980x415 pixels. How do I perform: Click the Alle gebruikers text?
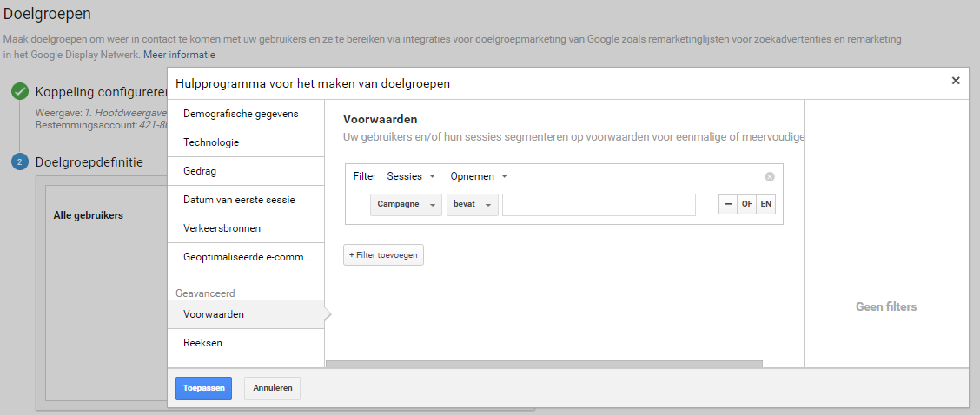pos(88,215)
